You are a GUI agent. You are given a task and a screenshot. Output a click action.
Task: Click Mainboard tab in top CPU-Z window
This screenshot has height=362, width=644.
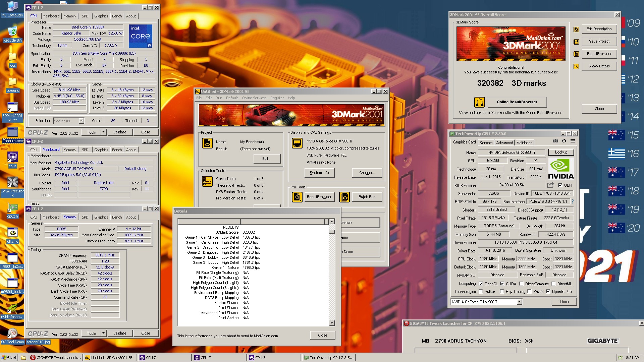click(51, 16)
